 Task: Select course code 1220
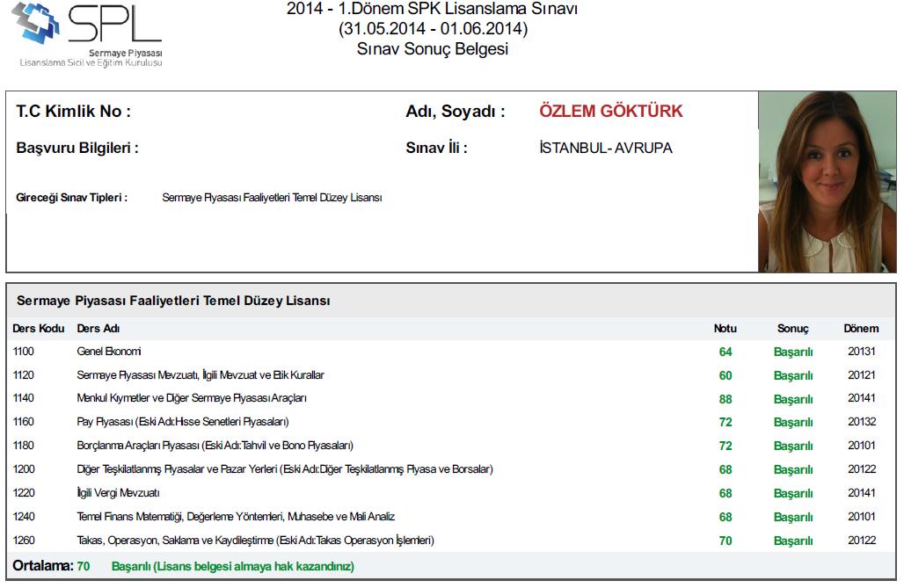[x=24, y=493]
